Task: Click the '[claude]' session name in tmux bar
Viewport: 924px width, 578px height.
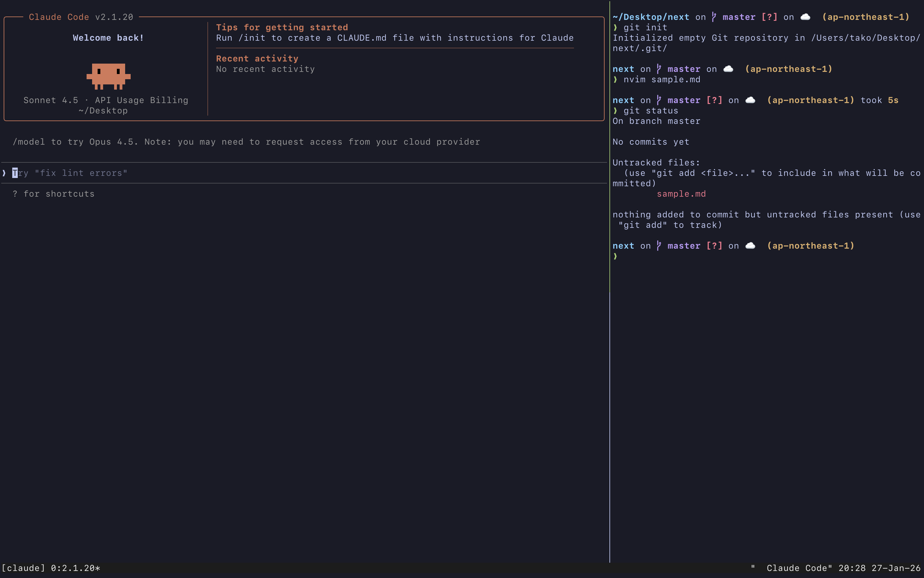Action: pos(23,568)
